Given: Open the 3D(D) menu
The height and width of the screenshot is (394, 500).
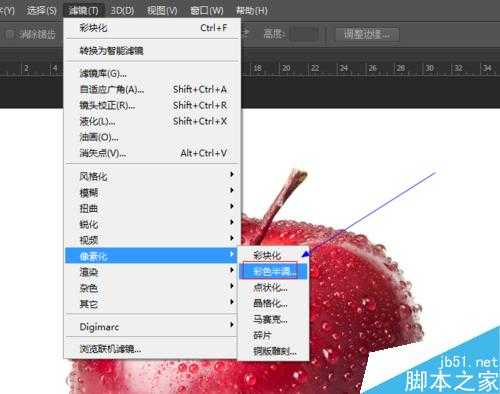Looking at the screenshot, I should [x=122, y=11].
